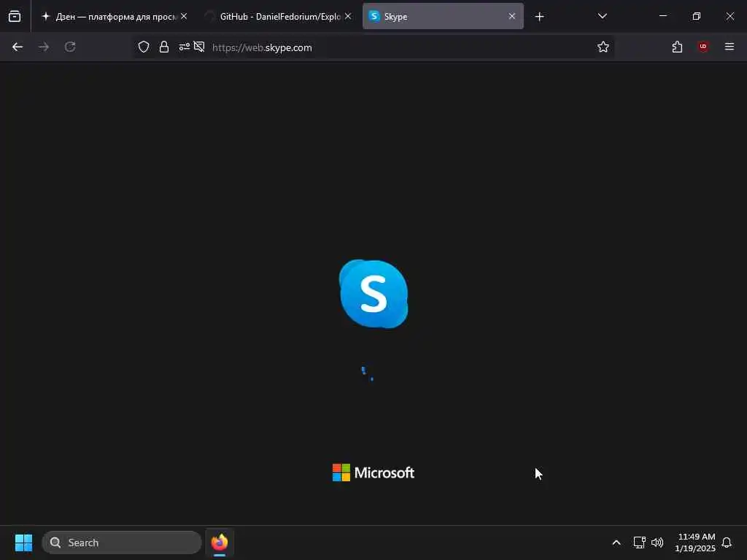The height and width of the screenshot is (560, 747).
Task: Click the taskbar Search box
Action: [x=122, y=542]
